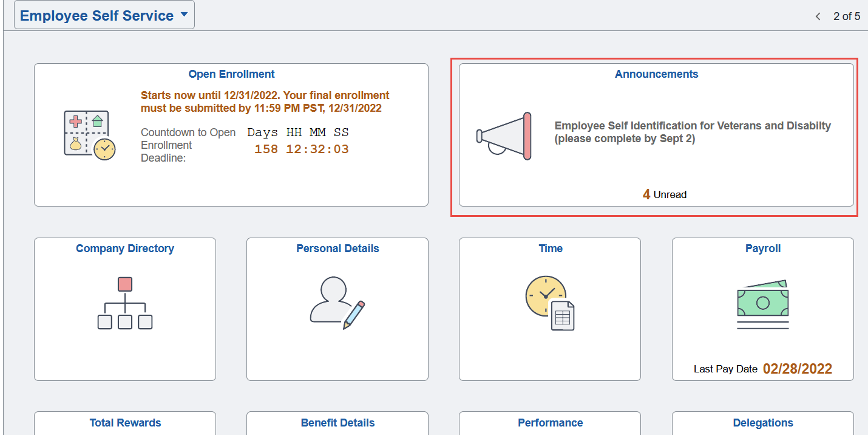
Task: Click the 'Countdown to Open Enrollment Deadline' label
Action: coord(188,145)
